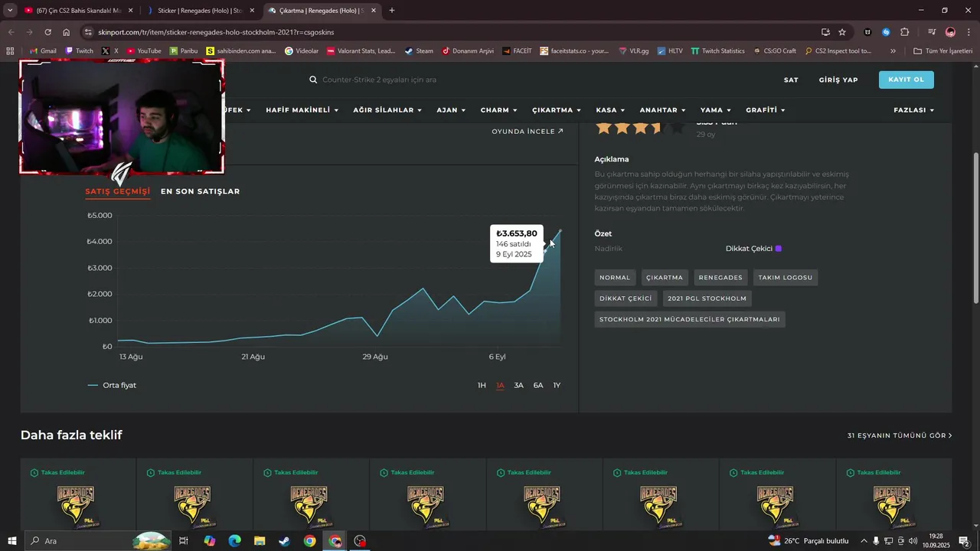This screenshot has width=980, height=551.
Task: Select the 1H chart range
Action: (482, 385)
